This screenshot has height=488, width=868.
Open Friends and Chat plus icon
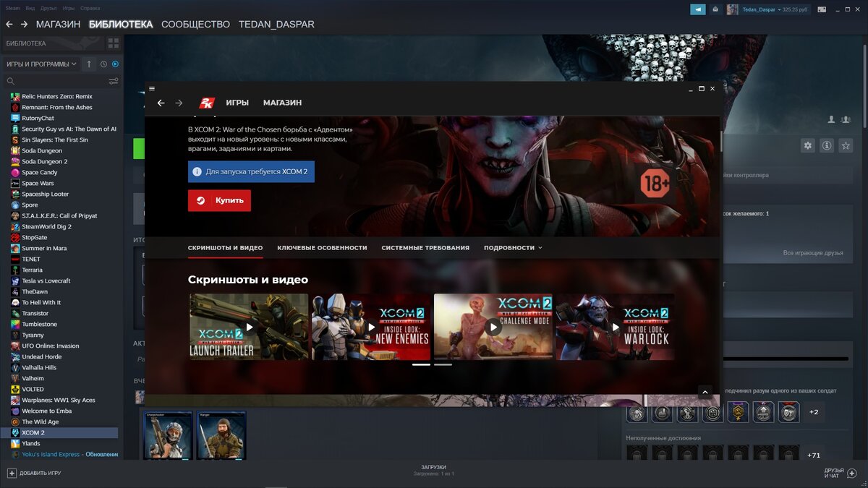851,473
